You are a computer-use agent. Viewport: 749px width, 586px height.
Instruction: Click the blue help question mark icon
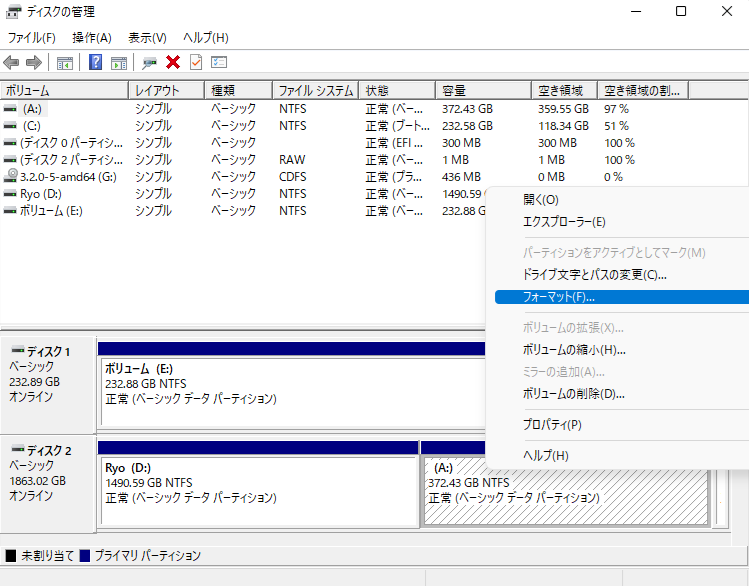(x=96, y=63)
